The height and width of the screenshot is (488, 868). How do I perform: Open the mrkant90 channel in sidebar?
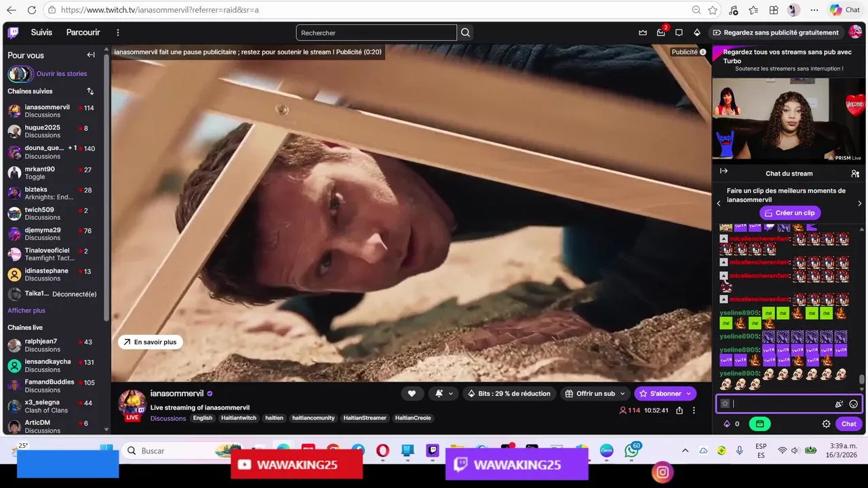click(x=53, y=173)
